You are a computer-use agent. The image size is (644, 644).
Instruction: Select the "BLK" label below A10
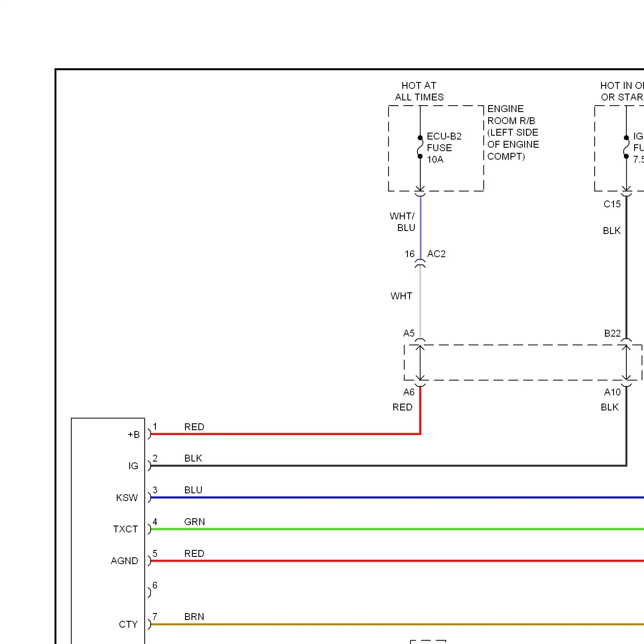pyautogui.click(x=610, y=407)
